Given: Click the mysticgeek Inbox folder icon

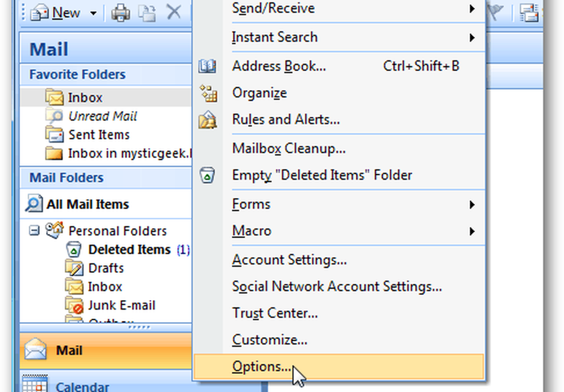Looking at the screenshot, I should click(x=54, y=153).
